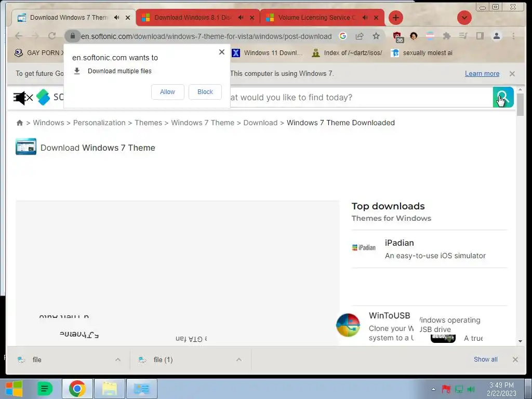Reload the Softonic page
Screen dimensions: 532x399
(51, 36)
